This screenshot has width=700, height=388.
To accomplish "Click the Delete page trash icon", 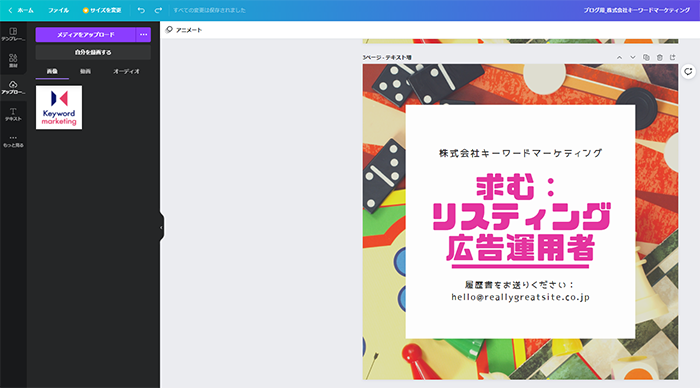I will tap(659, 57).
